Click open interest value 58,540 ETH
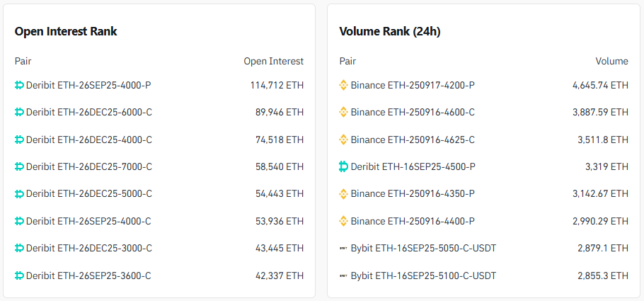644x301 pixels. tap(280, 166)
